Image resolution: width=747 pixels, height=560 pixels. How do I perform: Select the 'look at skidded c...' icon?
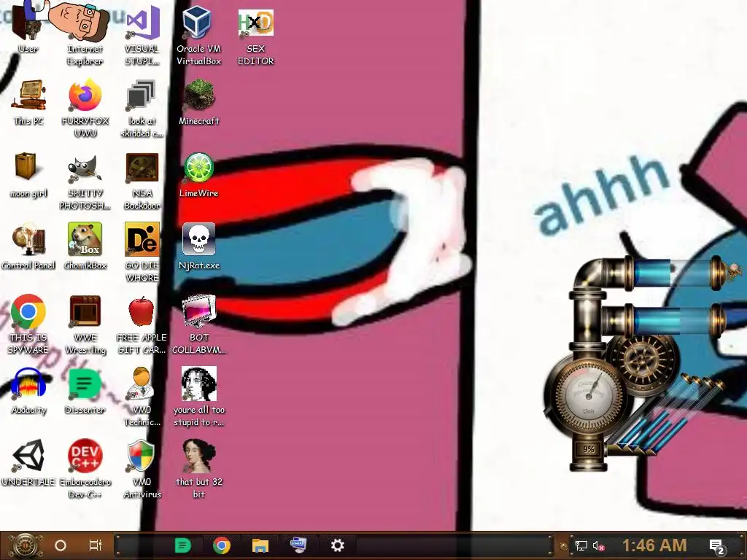[x=142, y=108]
